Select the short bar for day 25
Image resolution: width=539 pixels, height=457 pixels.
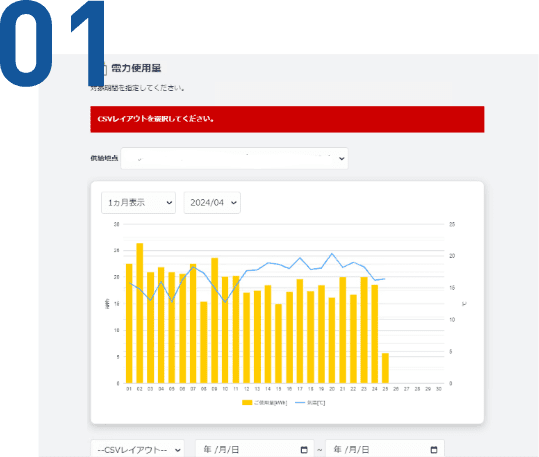385,368
